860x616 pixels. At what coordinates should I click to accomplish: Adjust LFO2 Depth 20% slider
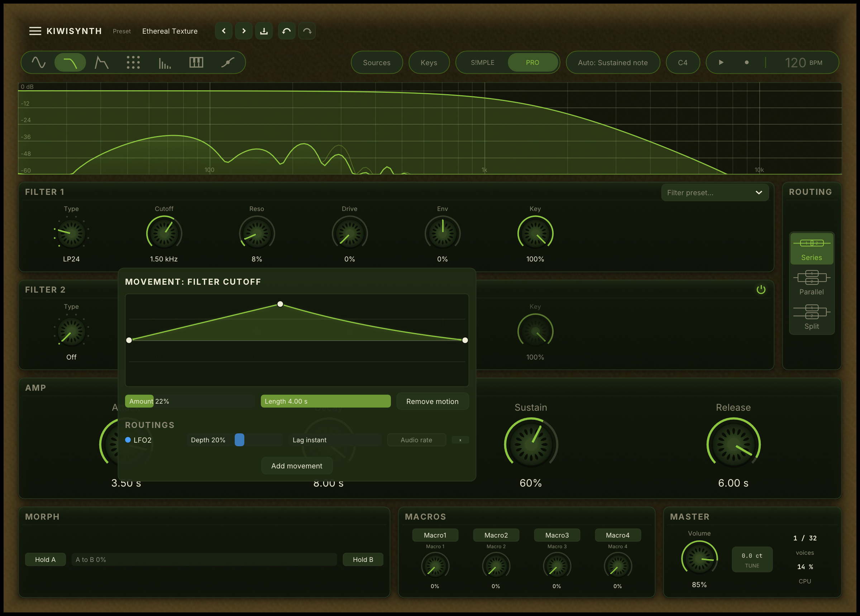pyautogui.click(x=235, y=440)
